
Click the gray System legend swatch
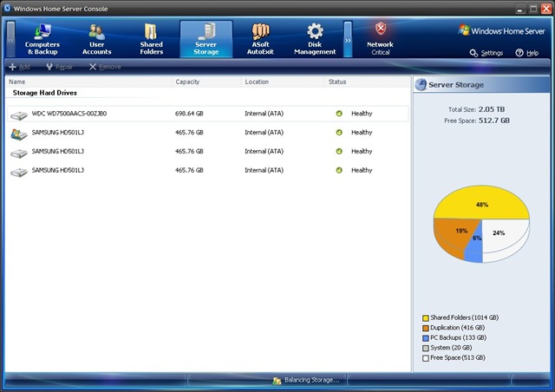point(426,348)
